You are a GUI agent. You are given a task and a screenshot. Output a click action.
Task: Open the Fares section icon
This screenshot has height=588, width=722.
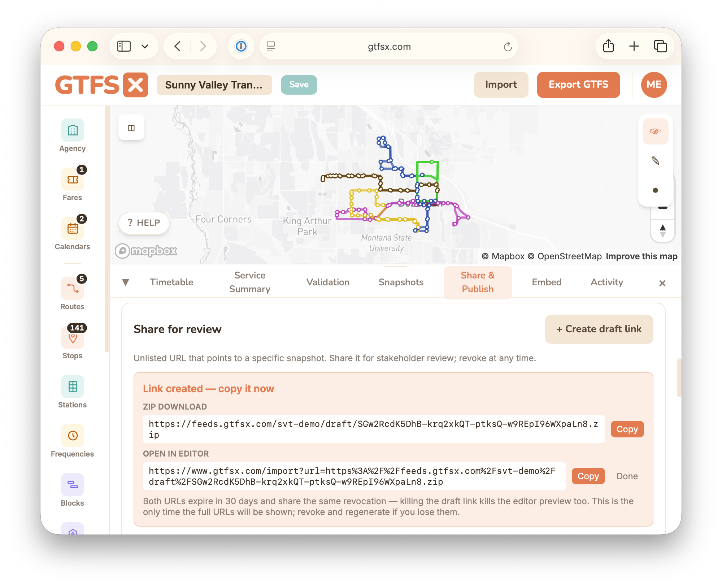coord(73,179)
